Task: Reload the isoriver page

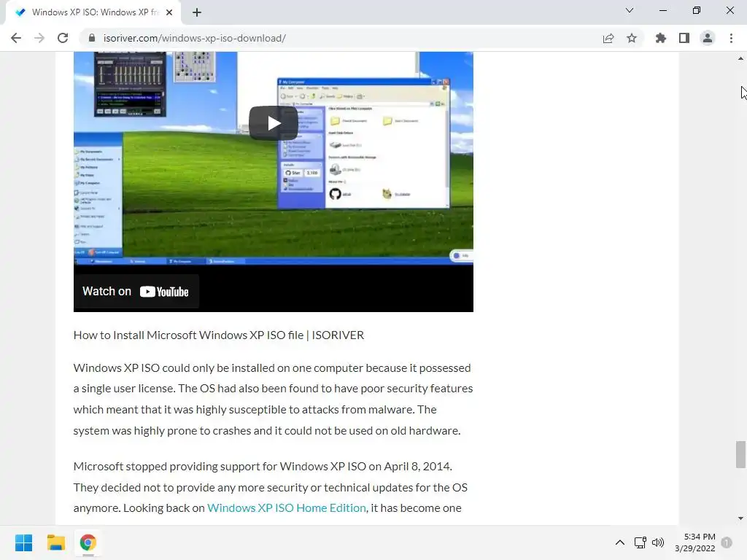Action: [63, 38]
